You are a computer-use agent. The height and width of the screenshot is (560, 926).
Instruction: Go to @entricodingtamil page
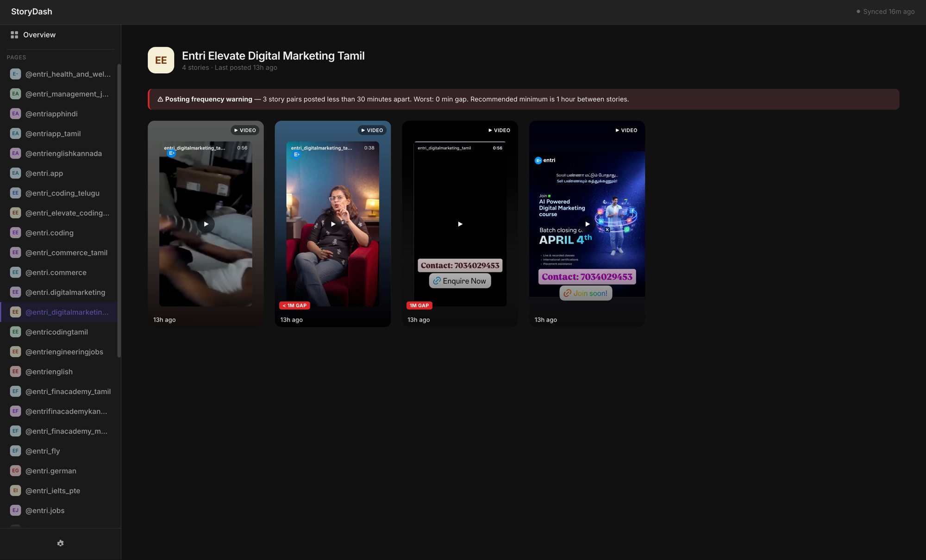[x=56, y=332]
